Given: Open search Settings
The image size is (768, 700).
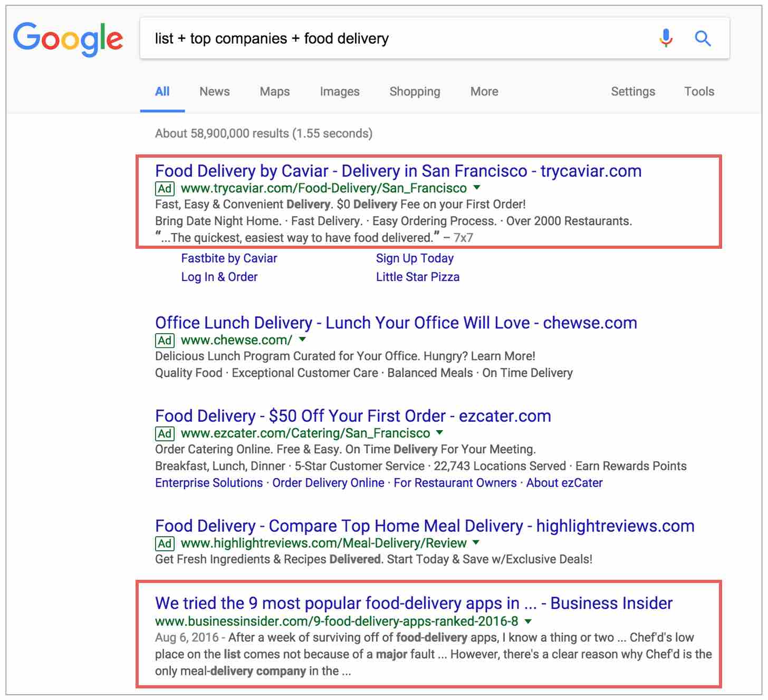Looking at the screenshot, I should [x=633, y=92].
